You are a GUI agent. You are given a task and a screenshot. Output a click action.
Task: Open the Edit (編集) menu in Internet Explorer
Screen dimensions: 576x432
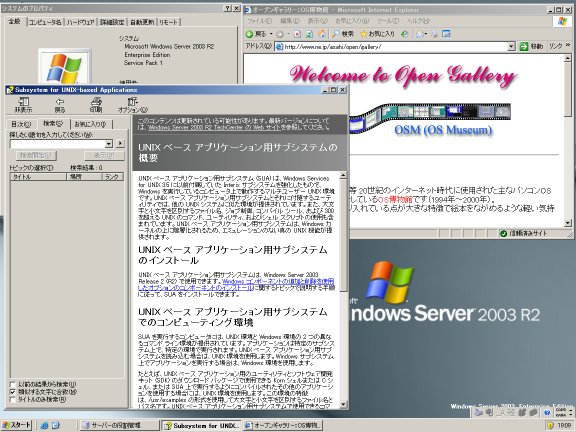(290, 21)
